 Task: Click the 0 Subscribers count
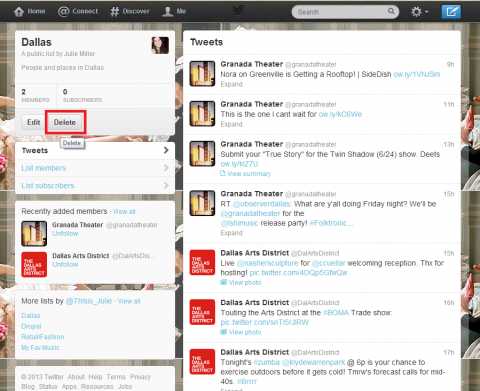click(82, 95)
